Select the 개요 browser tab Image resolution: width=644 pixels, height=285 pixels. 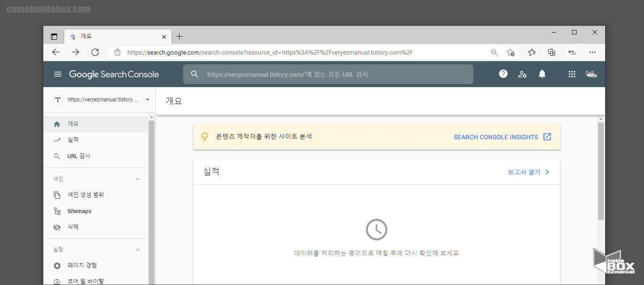coord(118,37)
